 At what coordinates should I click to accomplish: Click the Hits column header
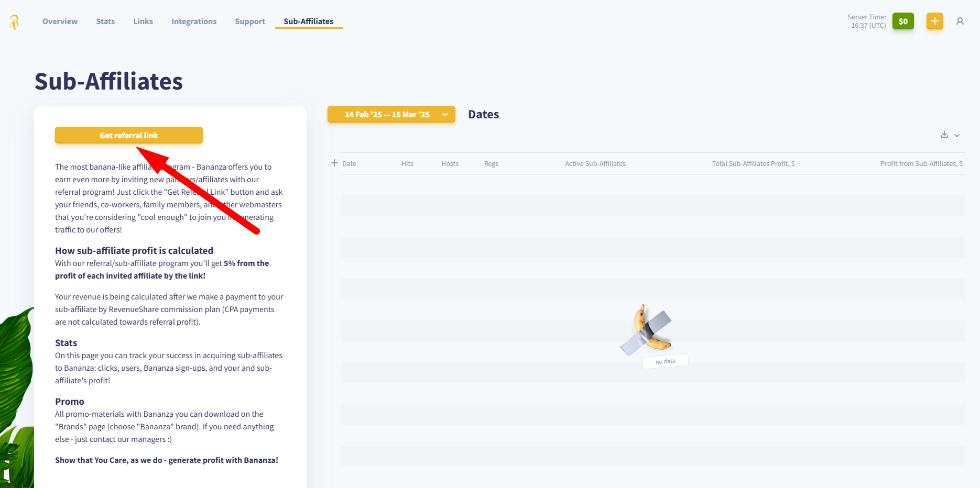pyautogui.click(x=407, y=163)
